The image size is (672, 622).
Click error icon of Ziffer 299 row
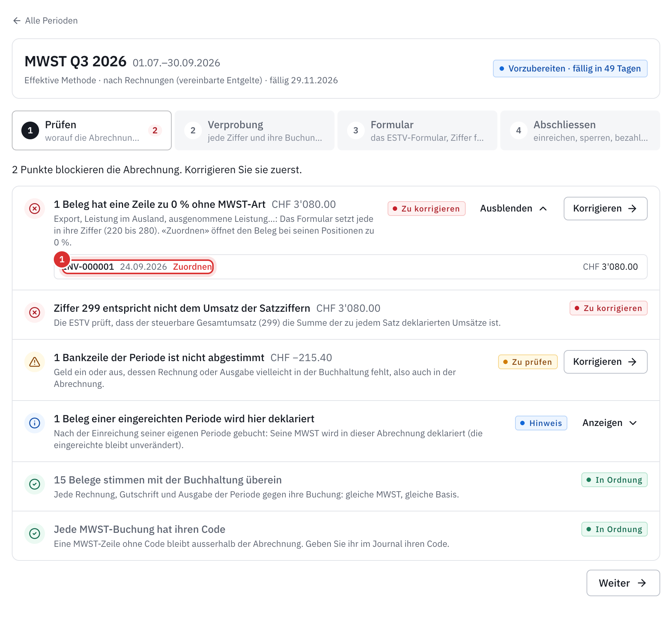click(x=35, y=312)
